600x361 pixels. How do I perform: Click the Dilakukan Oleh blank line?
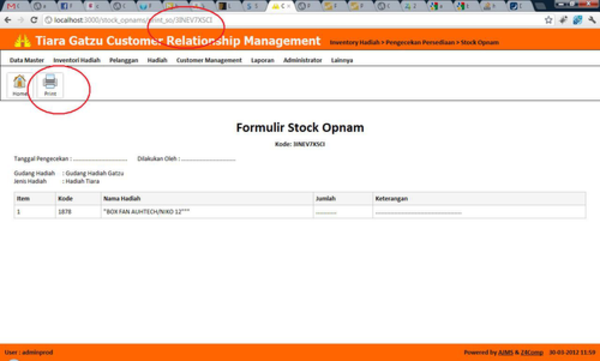(x=209, y=159)
